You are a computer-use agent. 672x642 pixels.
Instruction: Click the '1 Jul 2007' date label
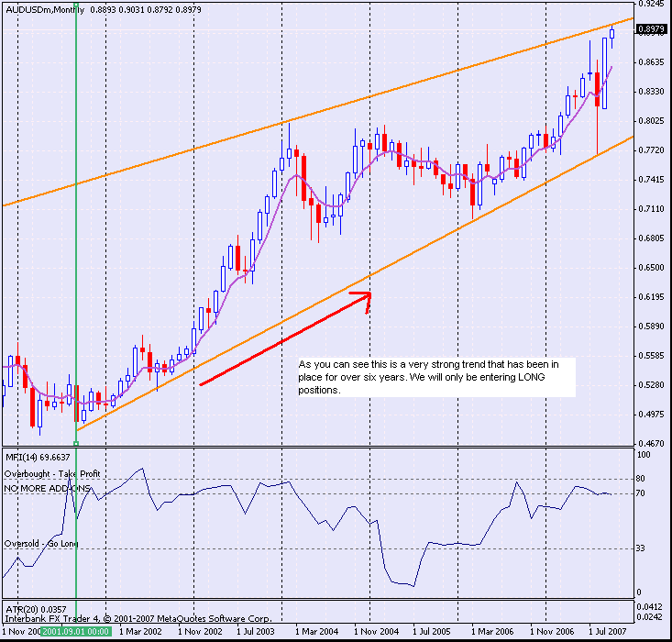point(607,631)
